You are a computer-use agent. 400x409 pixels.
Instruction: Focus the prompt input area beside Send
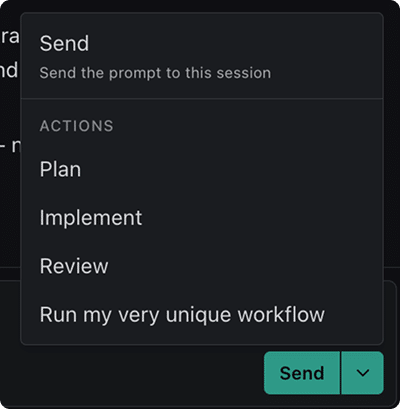click(x=133, y=373)
